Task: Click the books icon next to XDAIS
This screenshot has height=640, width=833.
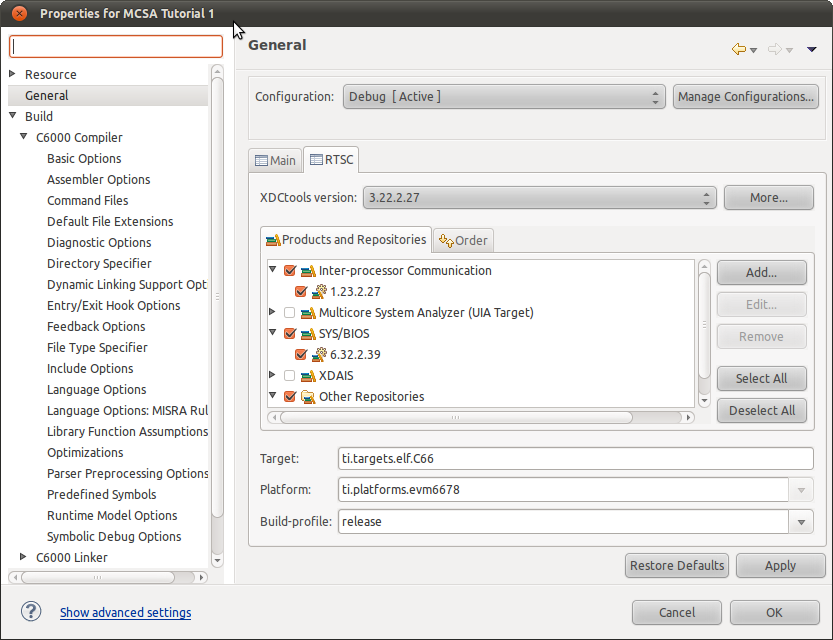Action: coord(307,375)
